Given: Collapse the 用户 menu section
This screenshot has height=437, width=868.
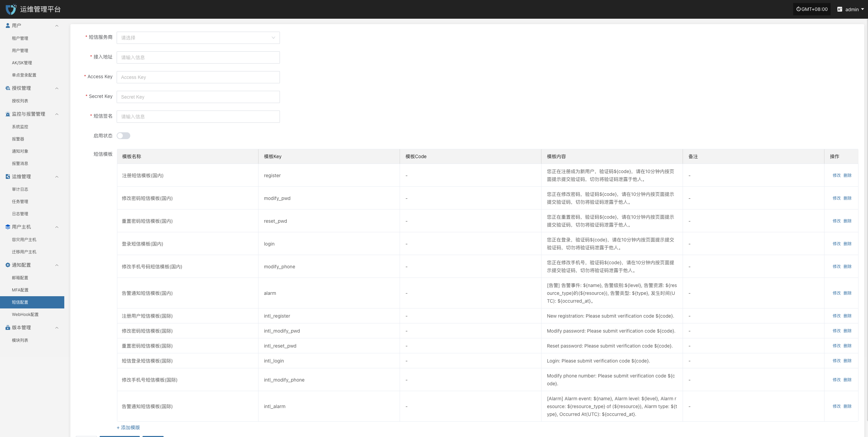Looking at the screenshot, I should coord(57,26).
